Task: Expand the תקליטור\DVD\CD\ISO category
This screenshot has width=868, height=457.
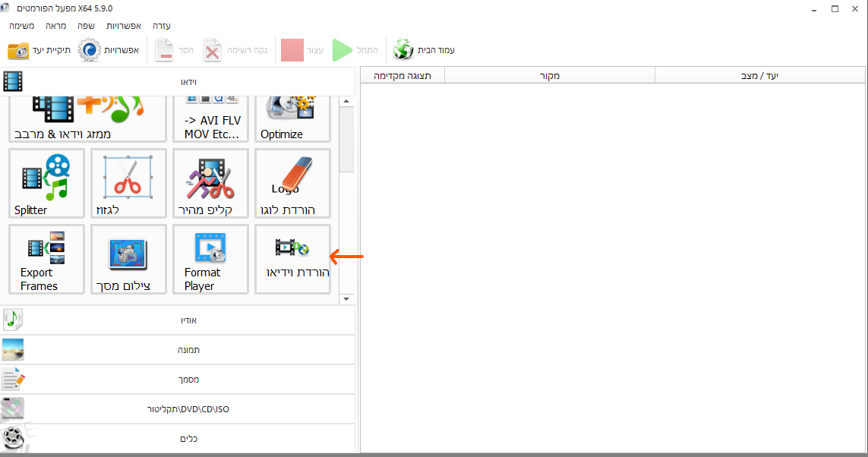Action: coord(178,409)
